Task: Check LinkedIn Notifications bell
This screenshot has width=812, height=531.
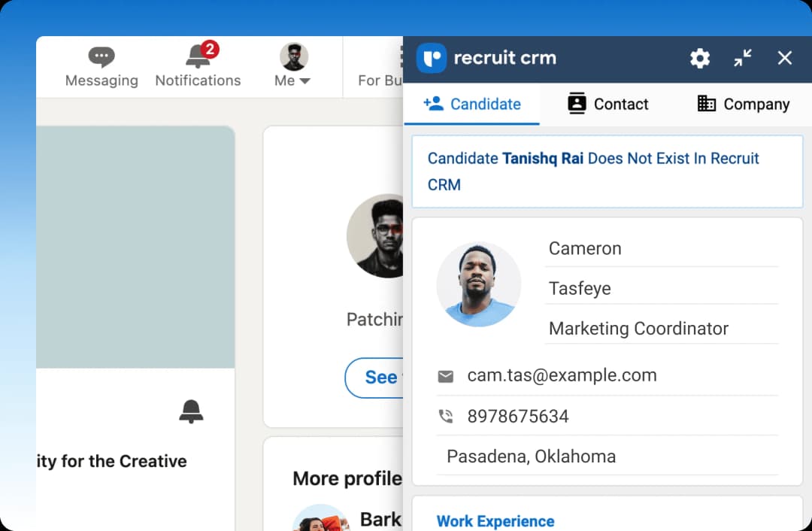Action: coord(197,66)
